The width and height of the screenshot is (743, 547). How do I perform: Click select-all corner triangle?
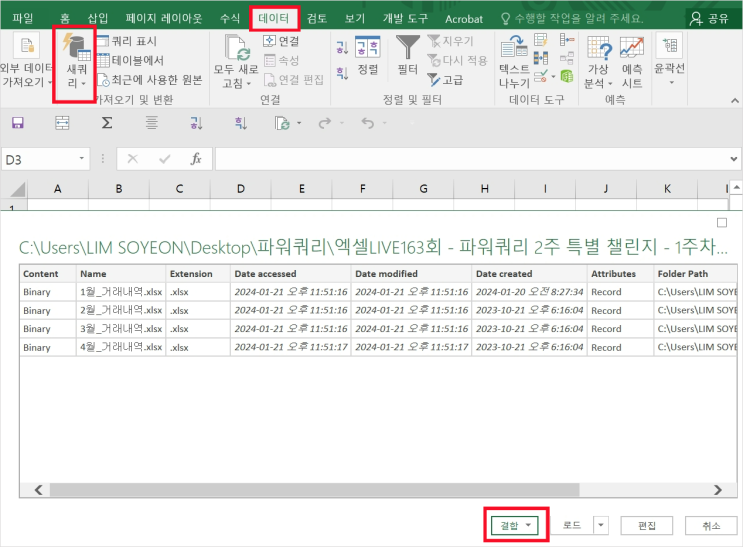pos(17,189)
